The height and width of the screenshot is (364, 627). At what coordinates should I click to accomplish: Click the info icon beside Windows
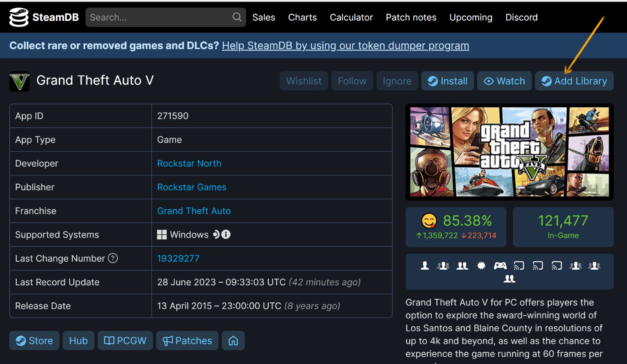[226, 234]
